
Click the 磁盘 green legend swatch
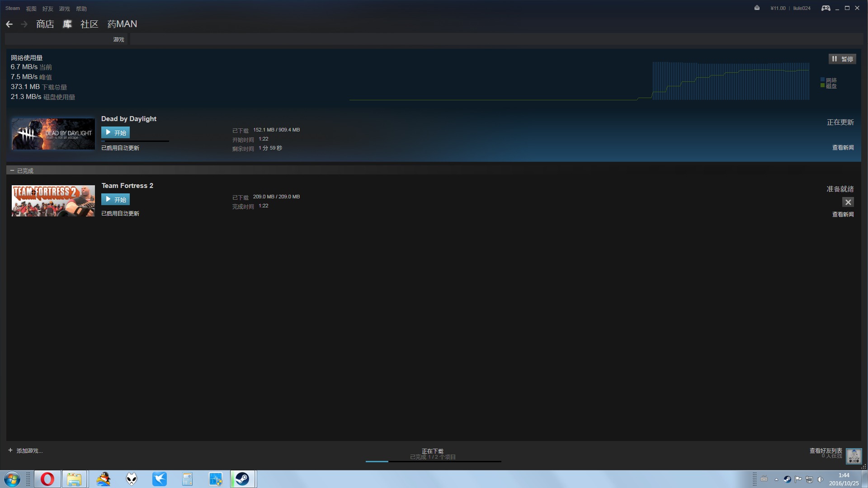[x=823, y=85]
